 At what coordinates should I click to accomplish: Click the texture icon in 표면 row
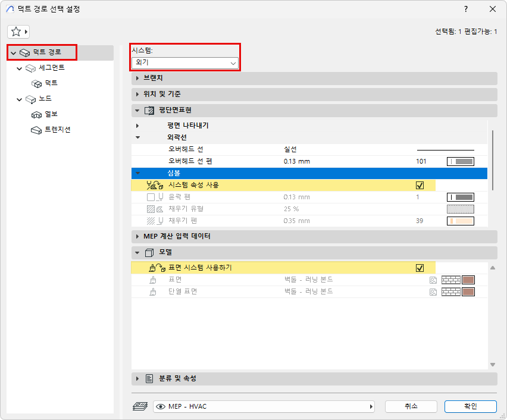coord(433,280)
